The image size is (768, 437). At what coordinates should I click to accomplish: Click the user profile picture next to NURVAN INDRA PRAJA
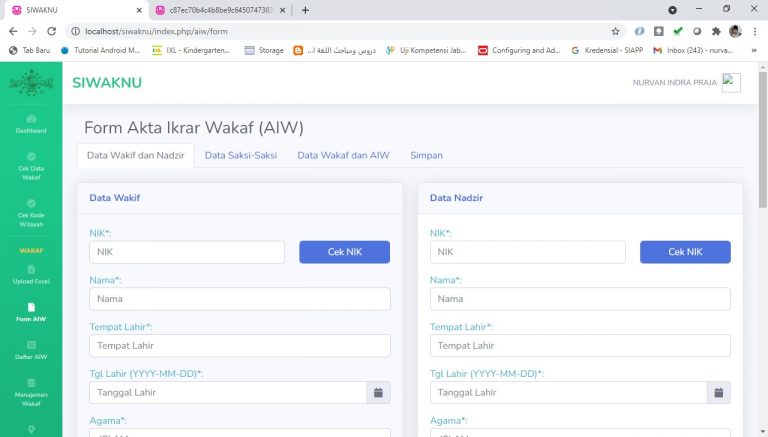click(731, 82)
